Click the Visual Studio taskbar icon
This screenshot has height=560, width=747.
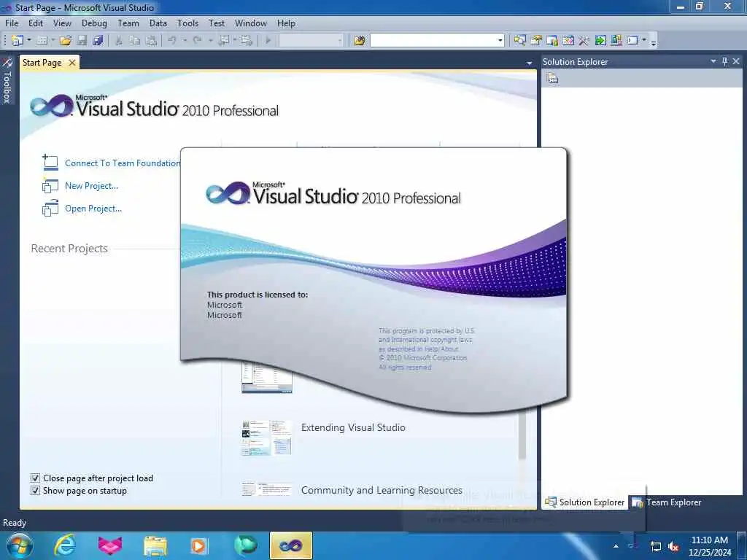290,545
